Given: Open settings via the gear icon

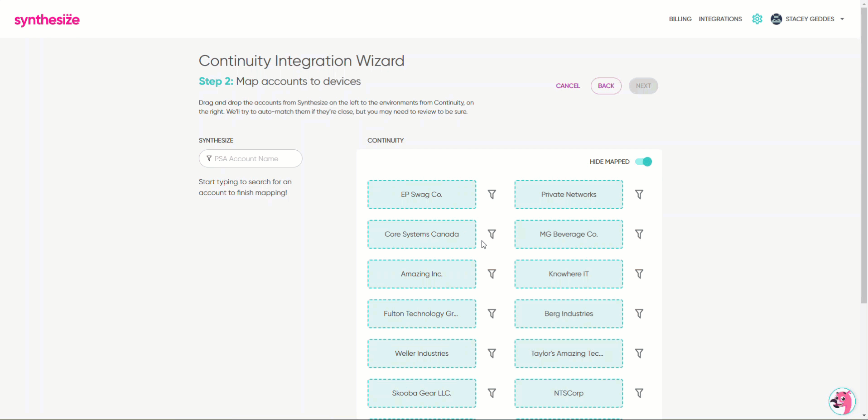Looking at the screenshot, I should pos(757,19).
